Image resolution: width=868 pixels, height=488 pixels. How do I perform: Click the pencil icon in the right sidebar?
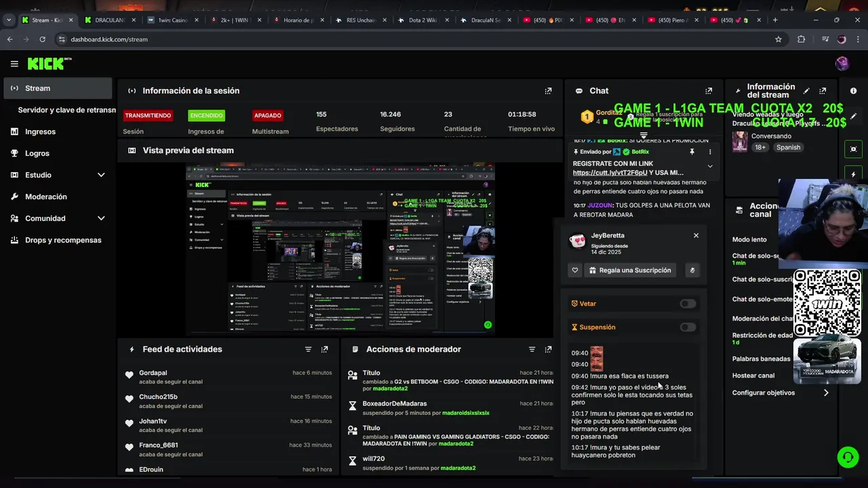tap(854, 117)
